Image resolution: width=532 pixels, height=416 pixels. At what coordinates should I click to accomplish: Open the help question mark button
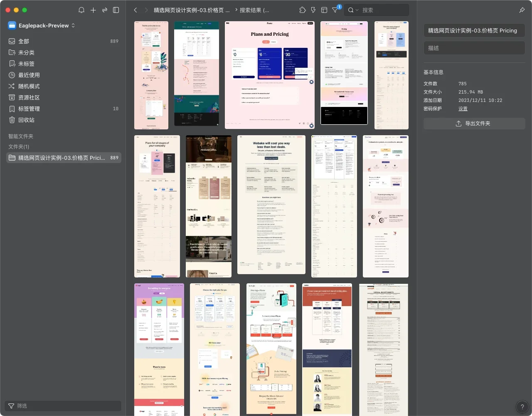(x=522, y=406)
